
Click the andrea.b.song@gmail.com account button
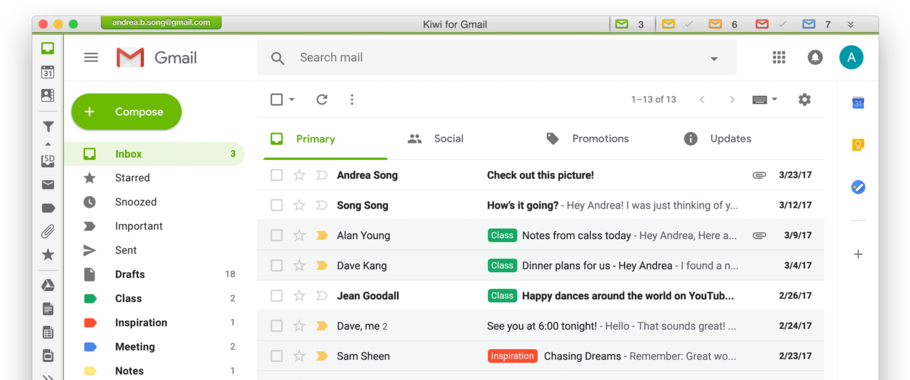161,23
